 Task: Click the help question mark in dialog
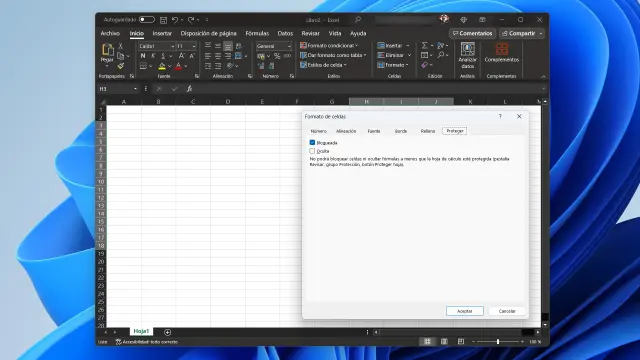[x=500, y=116]
